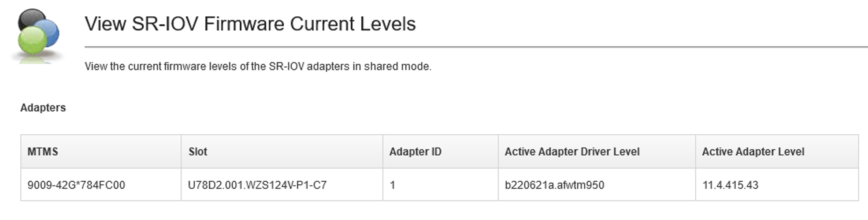Click the green sphere in the logo
The image size is (868, 220).
[32, 40]
